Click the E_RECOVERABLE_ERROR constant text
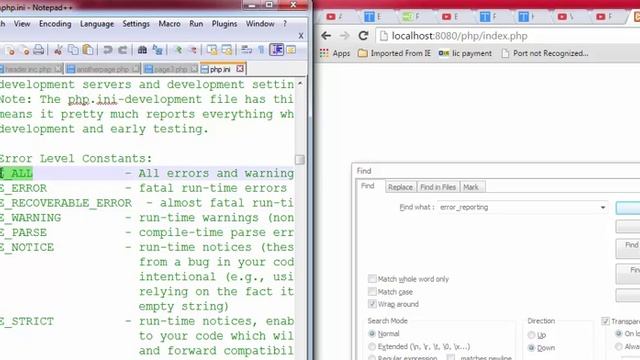The image size is (640, 360). (66, 203)
